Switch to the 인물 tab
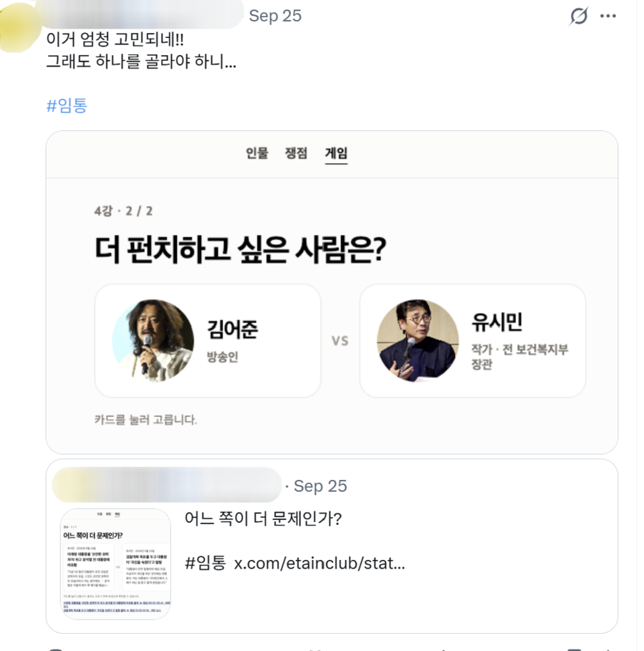 [x=257, y=153]
